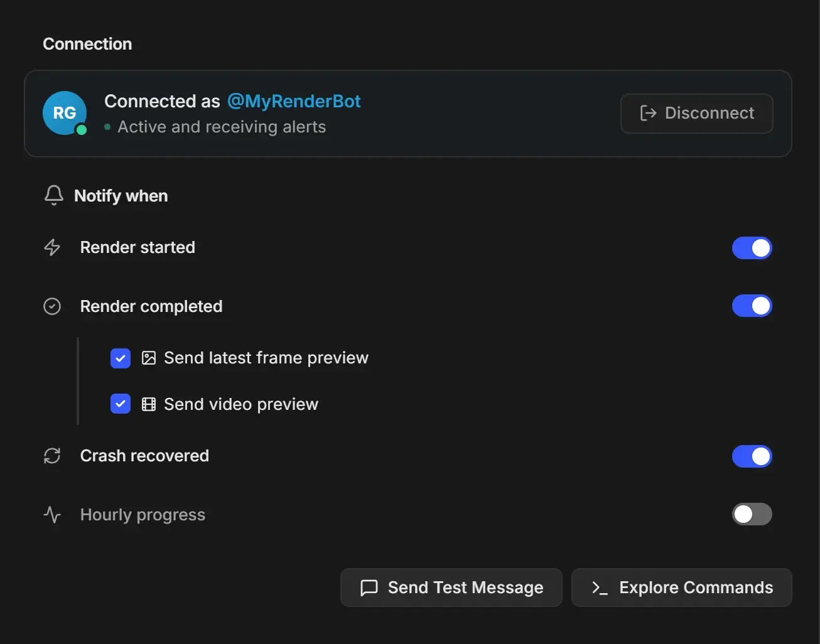Enable the Hourly progress toggle

coord(752,514)
